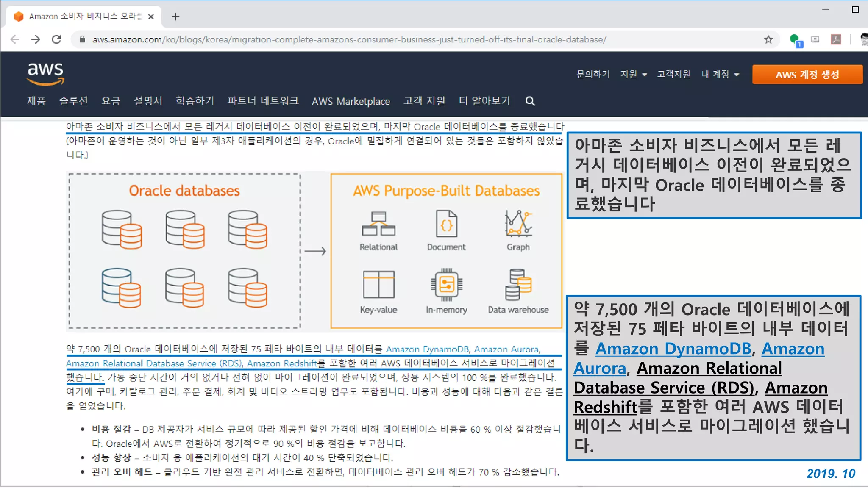868x488 pixels.
Task: Open the 솔루션 menu
Action: point(73,101)
